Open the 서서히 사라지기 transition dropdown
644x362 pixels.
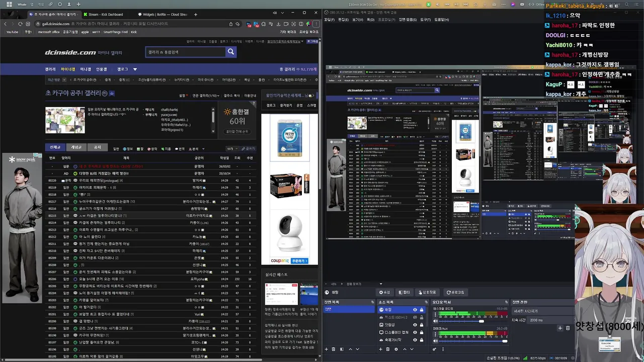[x=542, y=311]
